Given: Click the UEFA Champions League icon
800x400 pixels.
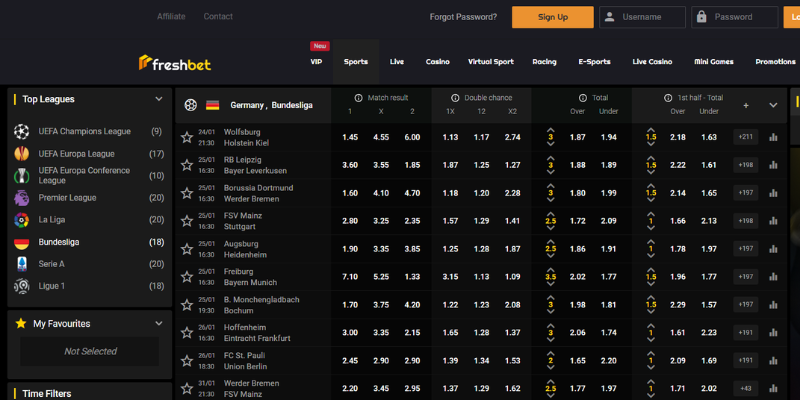Looking at the screenshot, I should click(22, 132).
